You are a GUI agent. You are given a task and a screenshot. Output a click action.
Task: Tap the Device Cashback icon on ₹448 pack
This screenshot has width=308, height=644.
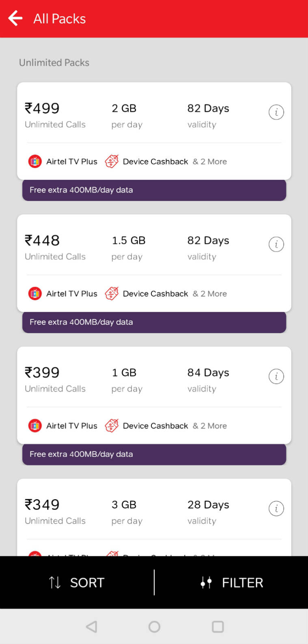(x=112, y=293)
